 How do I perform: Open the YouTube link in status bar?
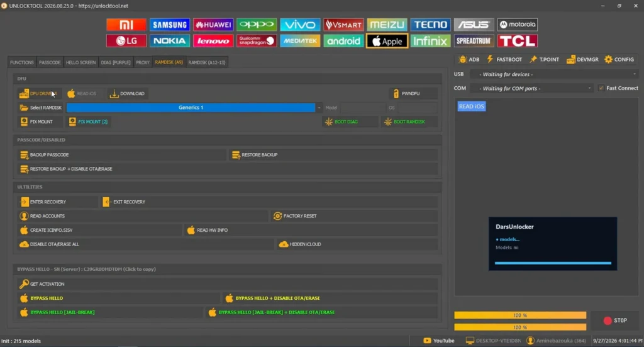pos(438,341)
